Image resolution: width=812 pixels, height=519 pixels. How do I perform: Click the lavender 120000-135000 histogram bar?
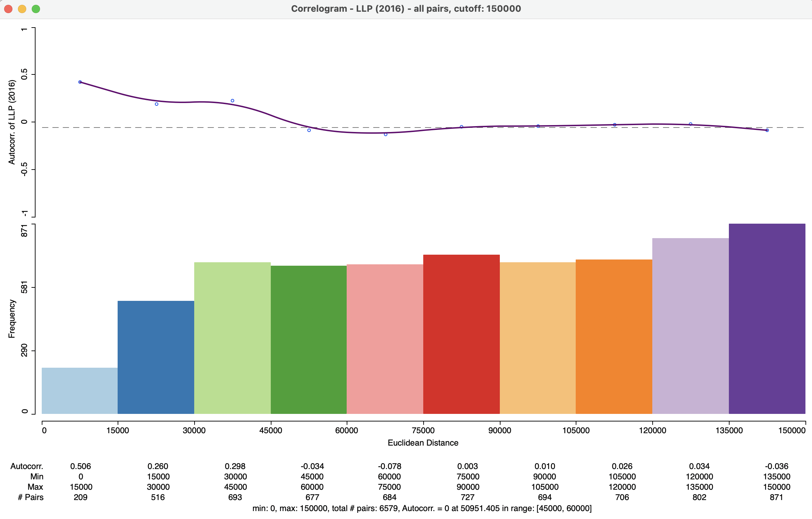(x=691, y=326)
